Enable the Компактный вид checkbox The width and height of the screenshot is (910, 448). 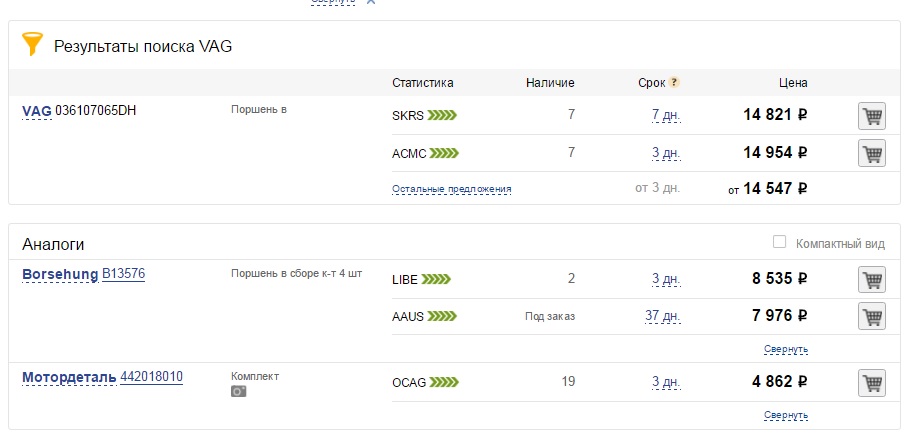tap(779, 242)
